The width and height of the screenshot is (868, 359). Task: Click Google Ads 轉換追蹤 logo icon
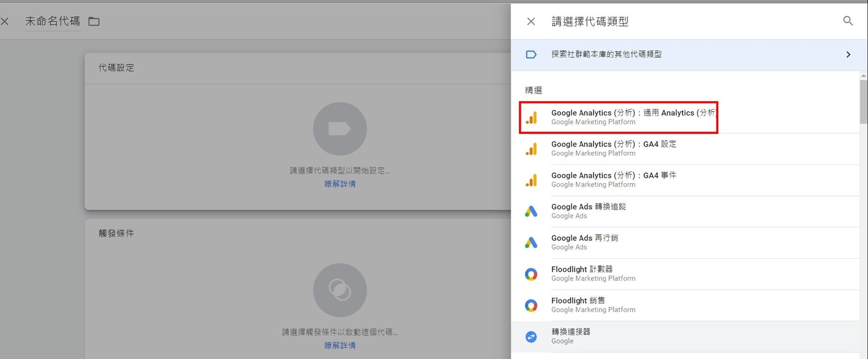[531, 211]
